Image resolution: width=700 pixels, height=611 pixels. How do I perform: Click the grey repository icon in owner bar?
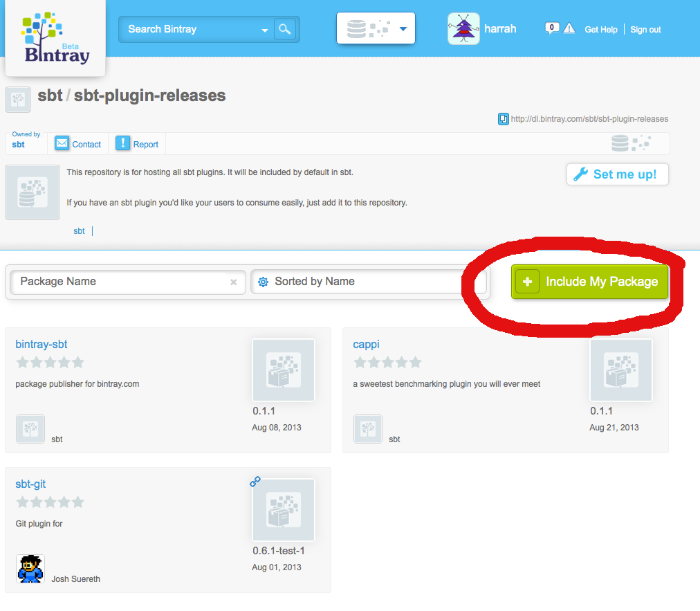(631, 143)
